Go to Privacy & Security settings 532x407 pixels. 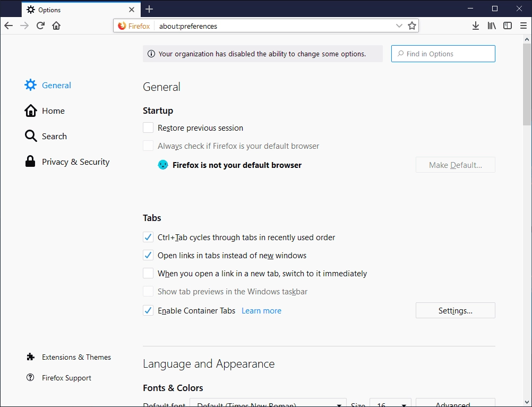point(67,162)
